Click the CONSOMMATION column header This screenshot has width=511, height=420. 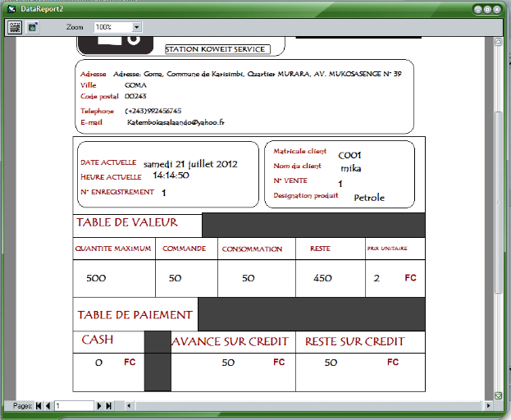coord(252,249)
